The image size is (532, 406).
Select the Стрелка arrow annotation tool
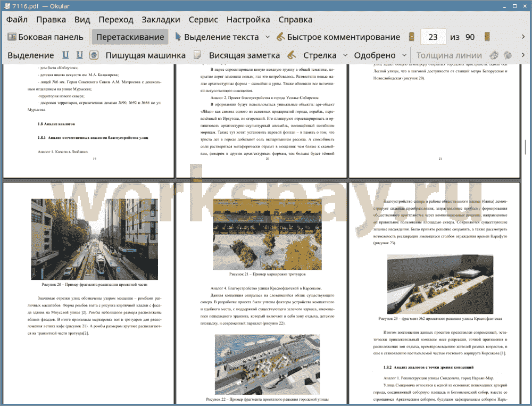pyautogui.click(x=320, y=55)
